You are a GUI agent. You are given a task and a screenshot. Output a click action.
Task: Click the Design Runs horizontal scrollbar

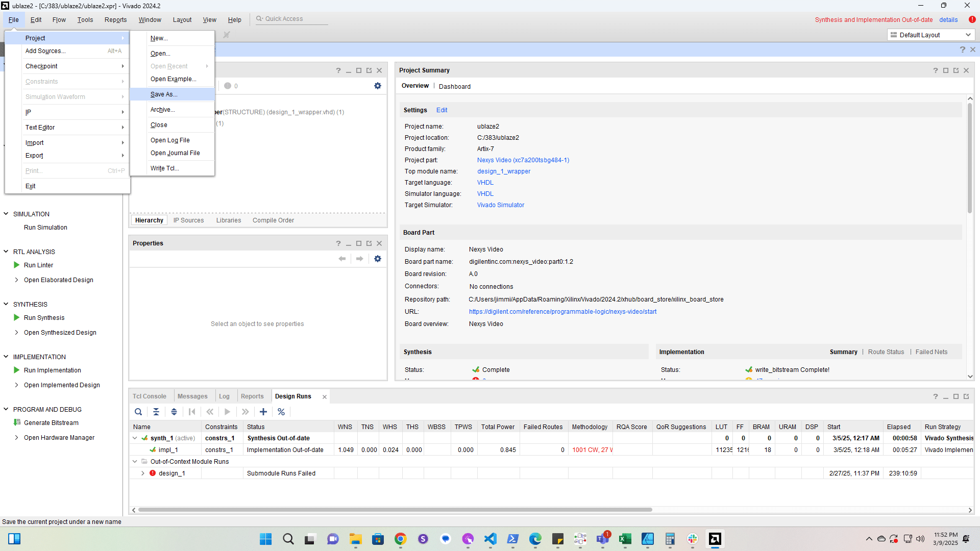[x=395, y=510]
